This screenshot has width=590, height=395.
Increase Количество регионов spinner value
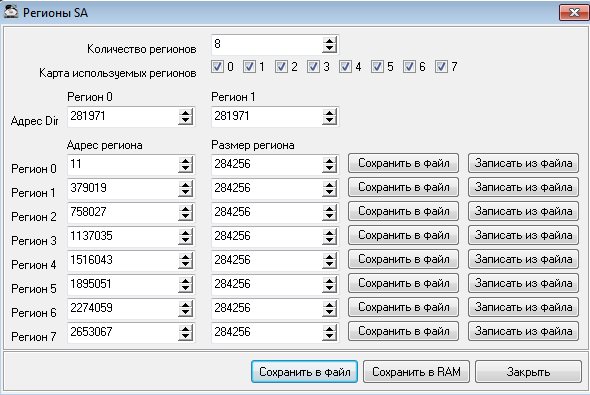tap(329, 41)
